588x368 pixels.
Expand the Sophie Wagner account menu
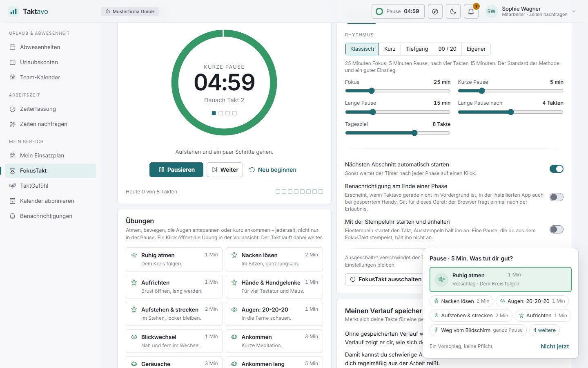531,11
